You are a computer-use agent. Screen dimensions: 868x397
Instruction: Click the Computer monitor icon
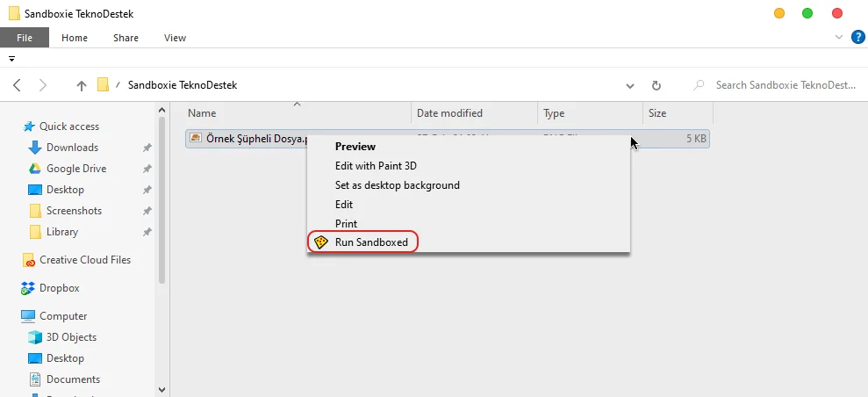click(28, 316)
